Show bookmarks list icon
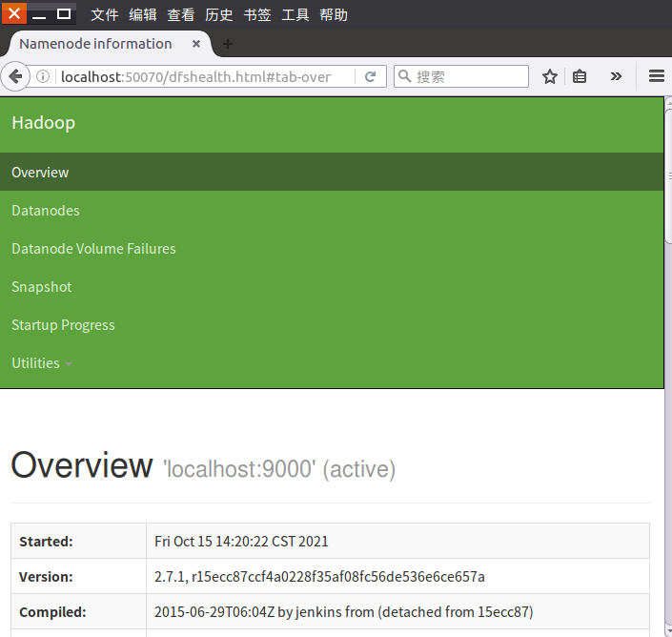Image resolution: width=672 pixels, height=637 pixels. (x=580, y=76)
